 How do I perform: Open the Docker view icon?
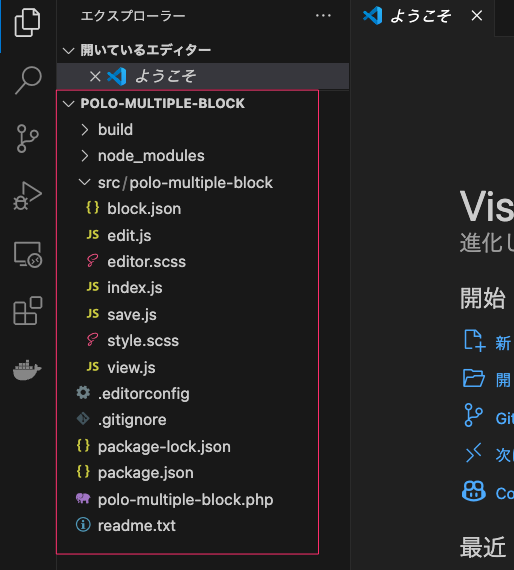coord(27,370)
